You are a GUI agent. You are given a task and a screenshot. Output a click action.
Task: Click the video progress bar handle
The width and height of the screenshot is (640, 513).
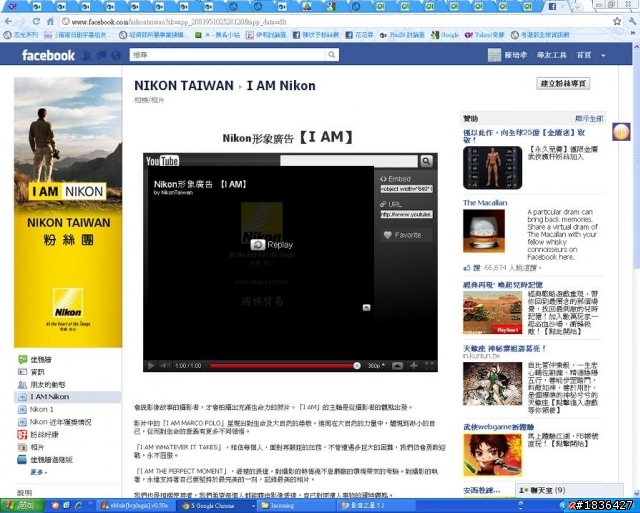(x=357, y=366)
